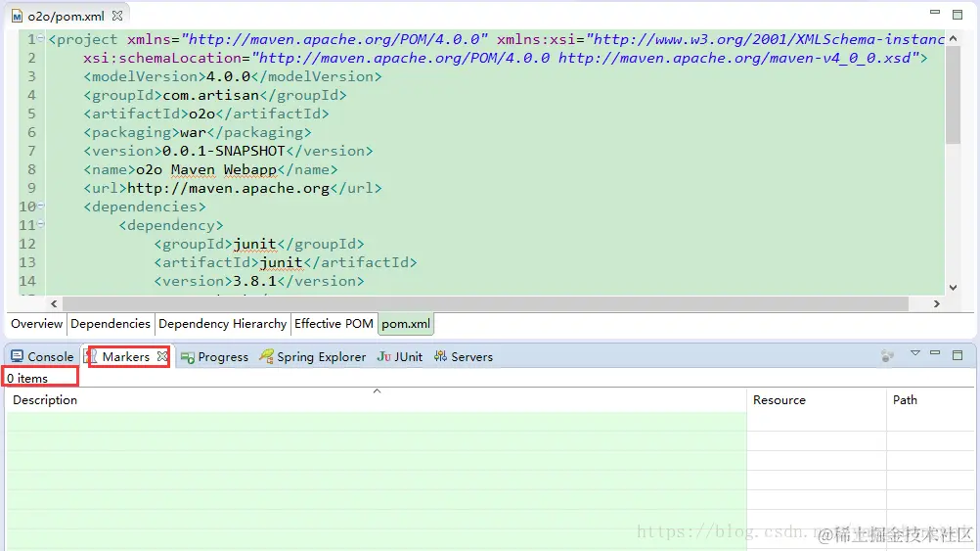Sort markers by Description column
Screen dimensions: 980x551
377,399
